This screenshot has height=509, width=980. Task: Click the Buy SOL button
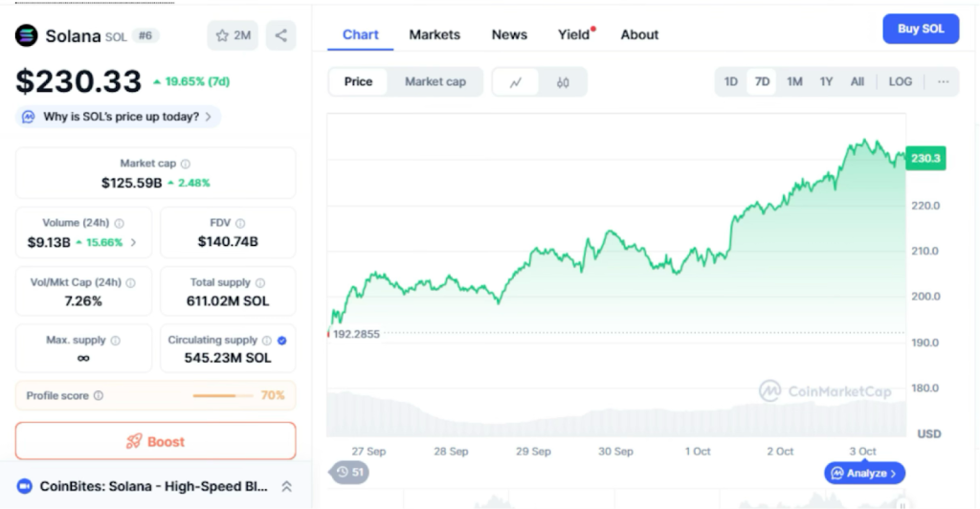click(x=920, y=29)
